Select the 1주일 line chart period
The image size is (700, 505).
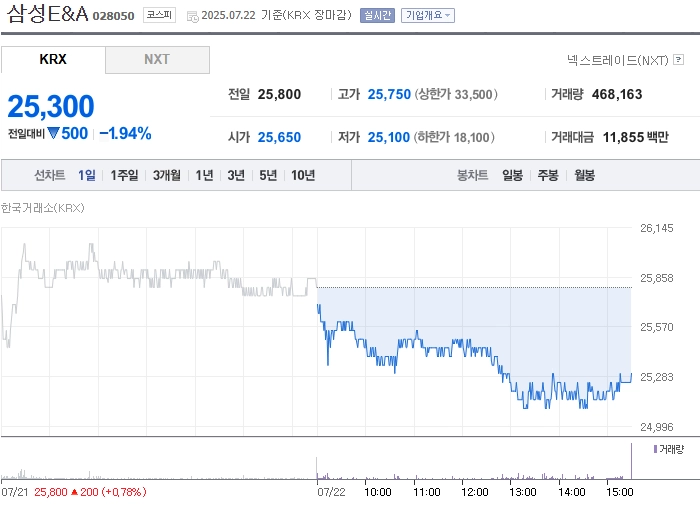[x=124, y=175]
